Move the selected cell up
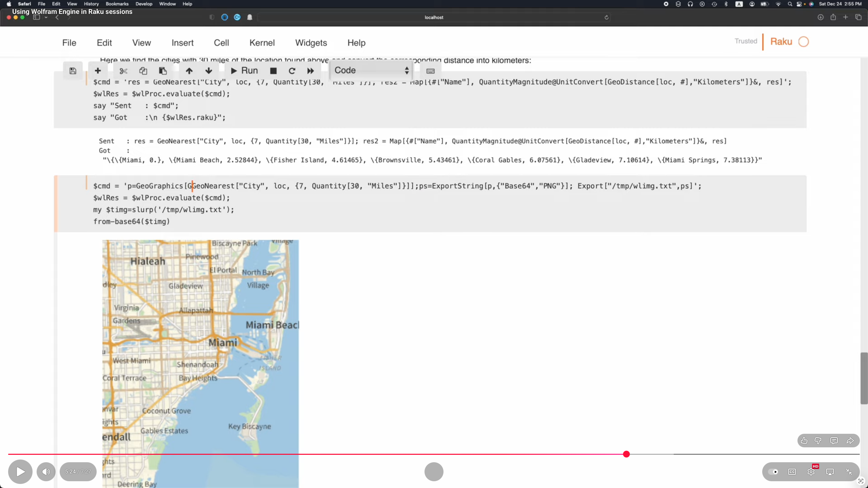868x488 pixels. [x=189, y=71]
